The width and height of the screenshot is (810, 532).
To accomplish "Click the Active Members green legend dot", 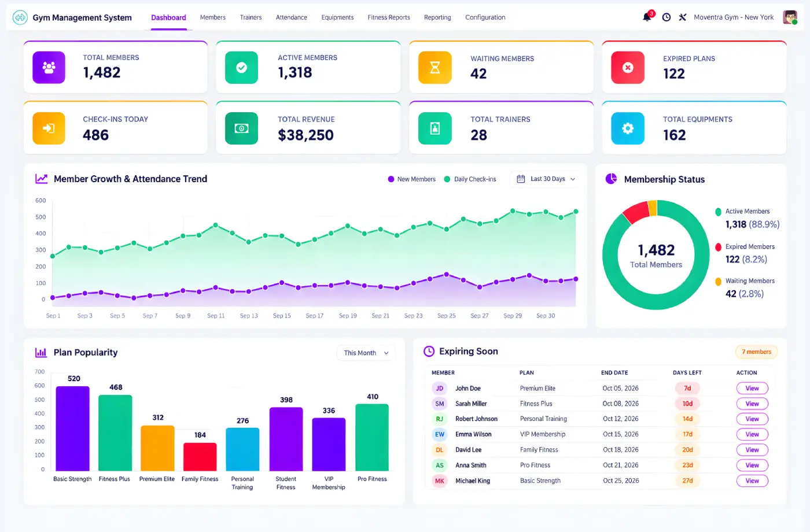I will pyautogui.click(x=718, y=212).
